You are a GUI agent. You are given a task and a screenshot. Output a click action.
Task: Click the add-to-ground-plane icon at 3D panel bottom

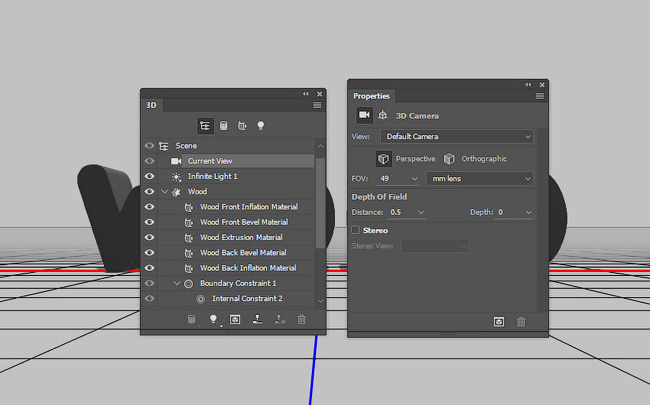tap(280, 319)
